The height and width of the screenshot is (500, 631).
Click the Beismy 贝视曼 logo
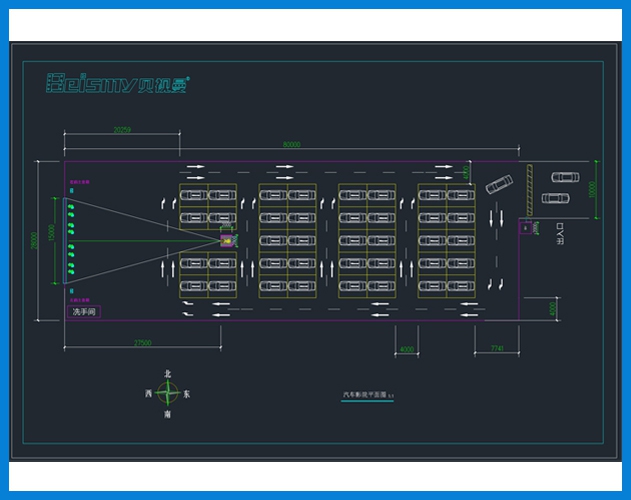tap(118, 83)
